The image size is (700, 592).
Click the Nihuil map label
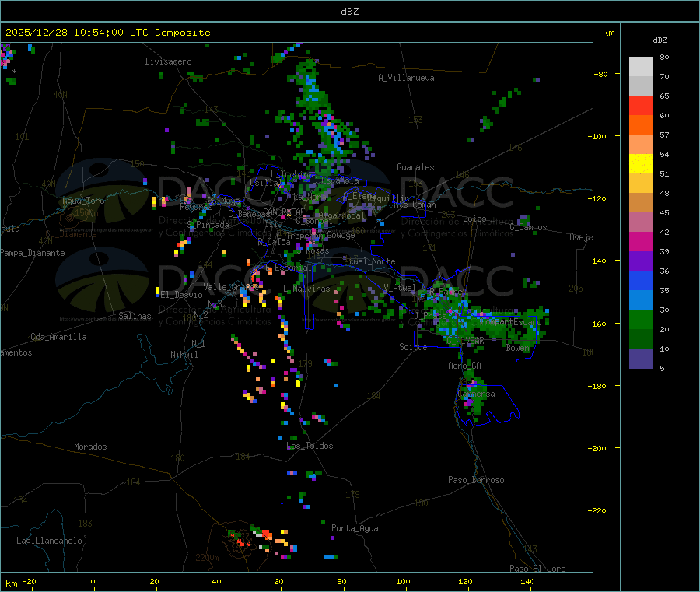(184, 355)
